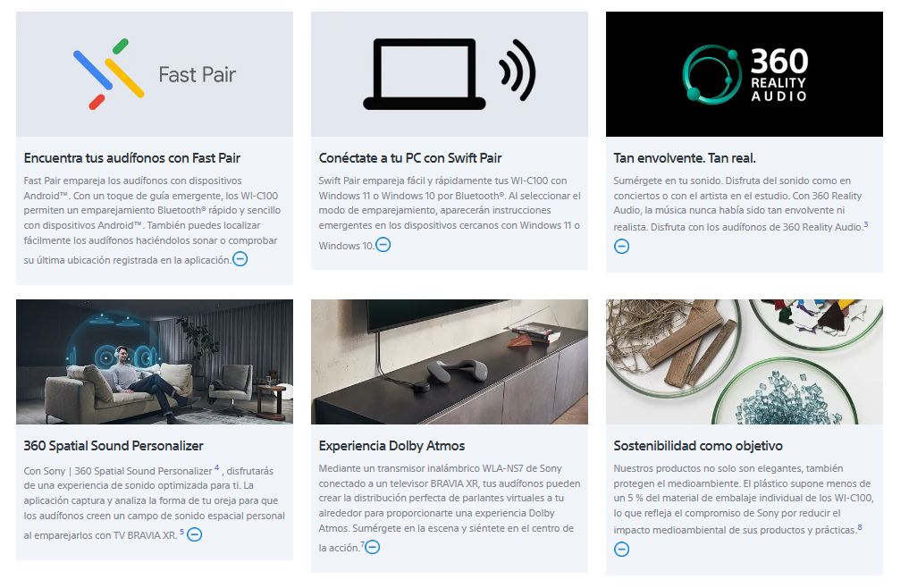Click the heading Conéctate a tu PC con Swift Pair
The width and height of the screenshot is (909, 588).
[410, 158]
